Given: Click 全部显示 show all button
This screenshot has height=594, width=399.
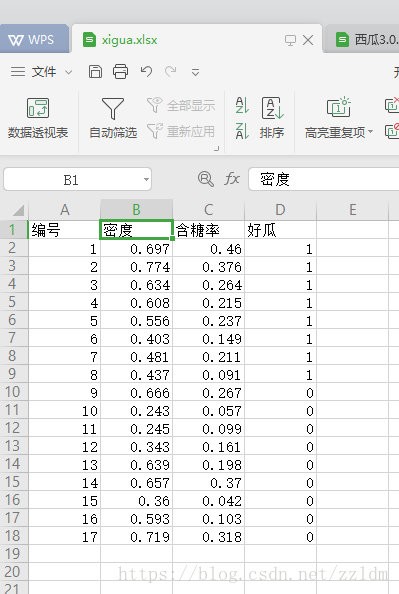Looking at the screenshot, I should click(181, 105).
